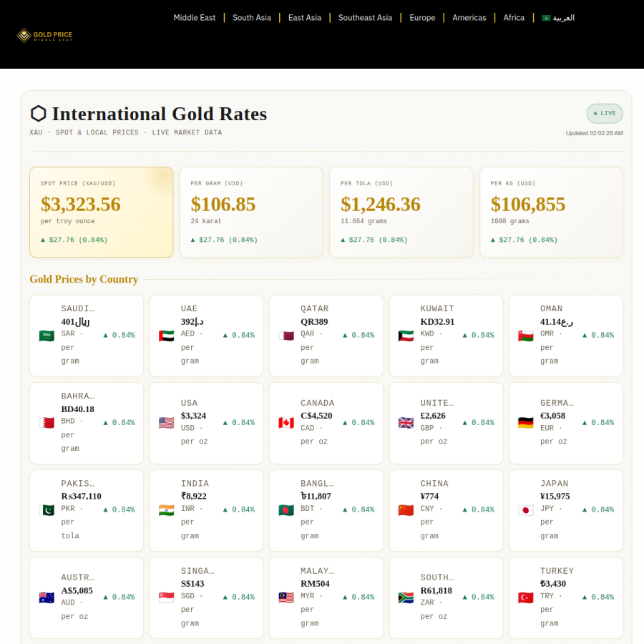Click the C$4,520 Canada price

pyautogui.click(x=316, y=416)
